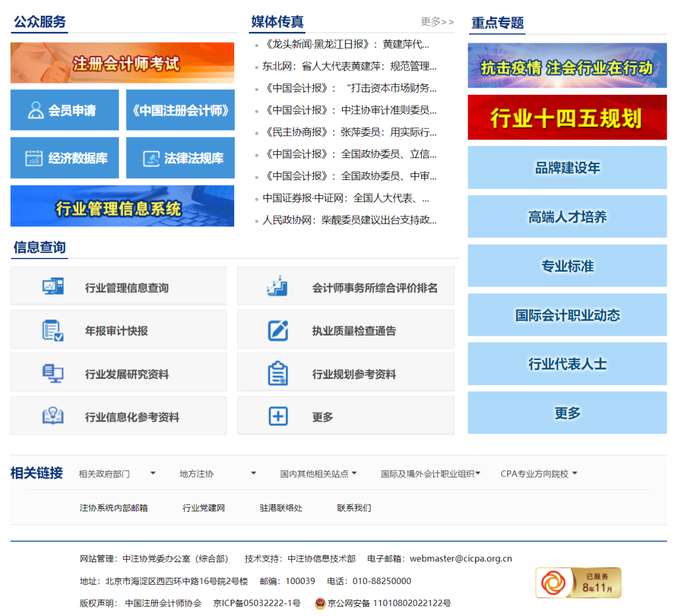Click the police badge icon beside 京公网安备
Screen dimensions: 678x616
point(320,603)
